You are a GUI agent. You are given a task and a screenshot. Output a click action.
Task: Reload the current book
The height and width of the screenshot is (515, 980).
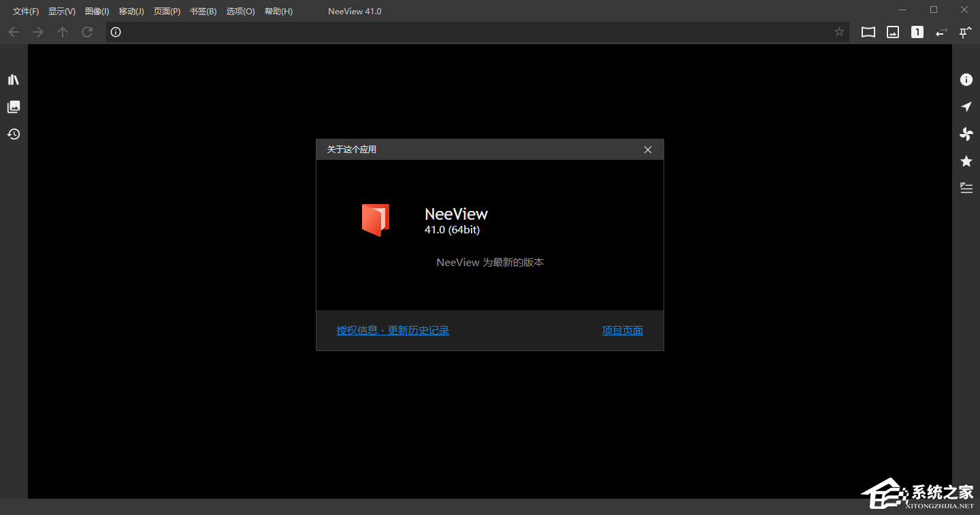pos(87,32)
